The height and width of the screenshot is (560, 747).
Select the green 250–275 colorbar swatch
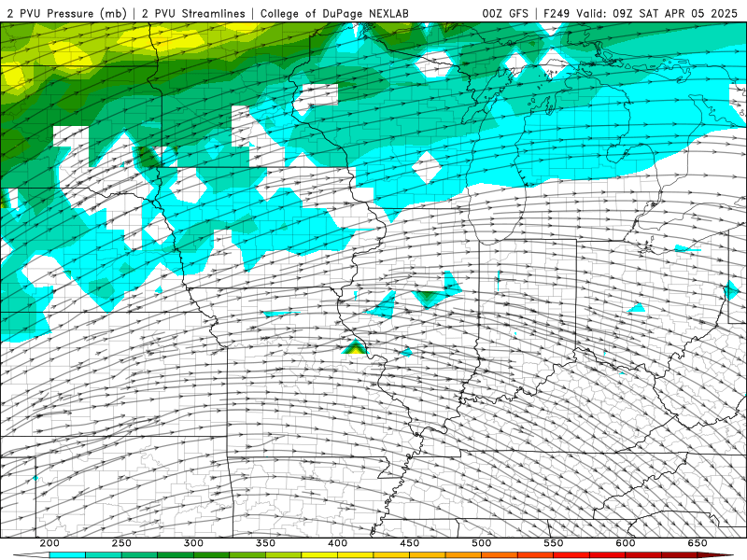tap(139, 555)
